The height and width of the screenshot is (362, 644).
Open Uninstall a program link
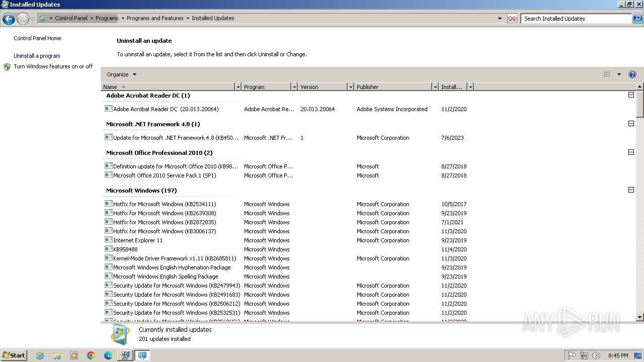[37, 56]
